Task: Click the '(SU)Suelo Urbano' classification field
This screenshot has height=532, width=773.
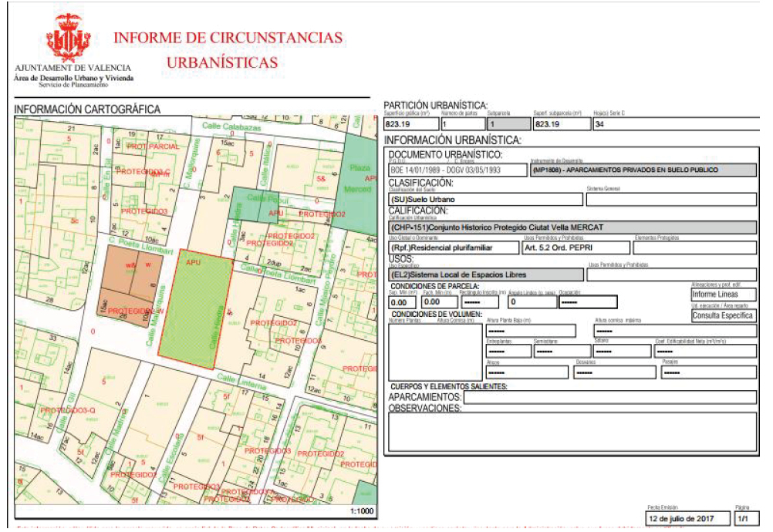Action: (x=485, y=200)
